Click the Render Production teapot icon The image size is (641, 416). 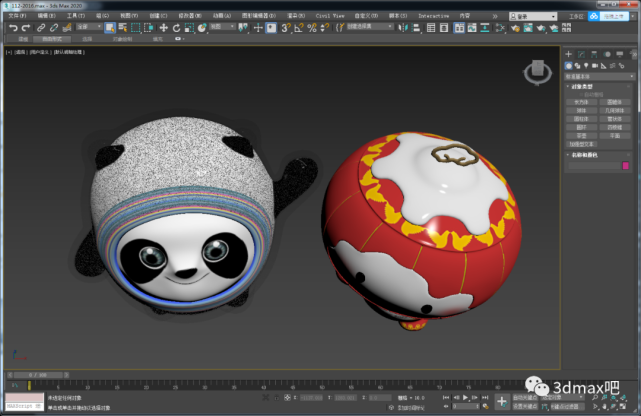tap(541, 28)
